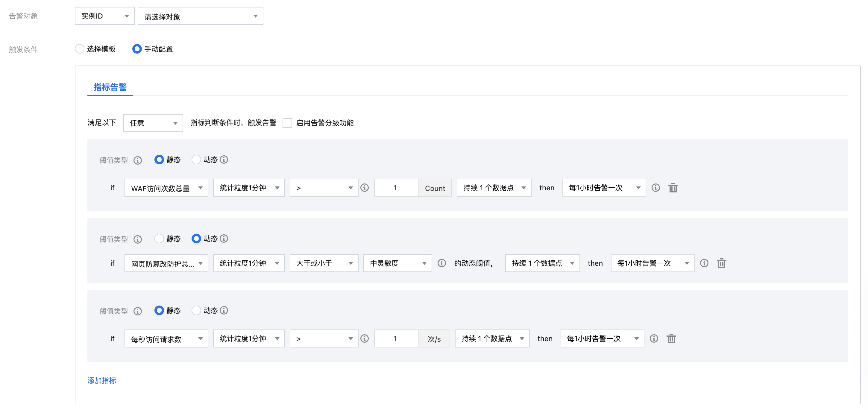
Task: Delete the 每秒访问请求数 rule with trash icon
Action: pyautogui.click(x=671, y=338)
